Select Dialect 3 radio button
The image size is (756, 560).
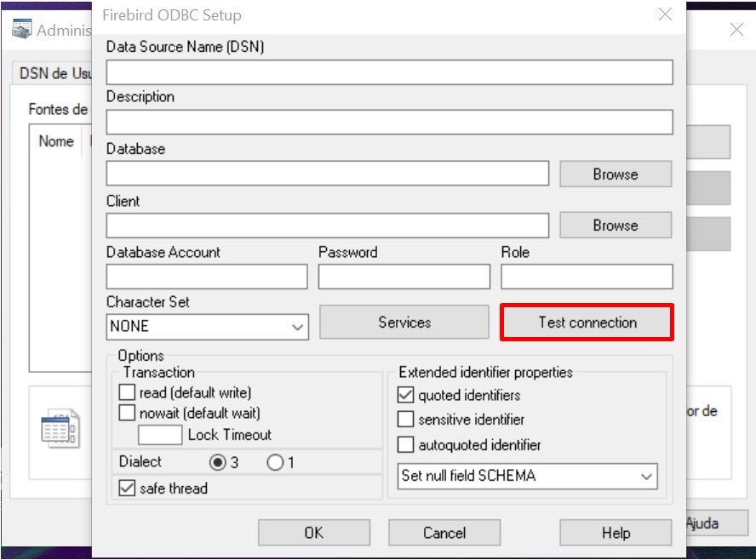coord(218,463)
